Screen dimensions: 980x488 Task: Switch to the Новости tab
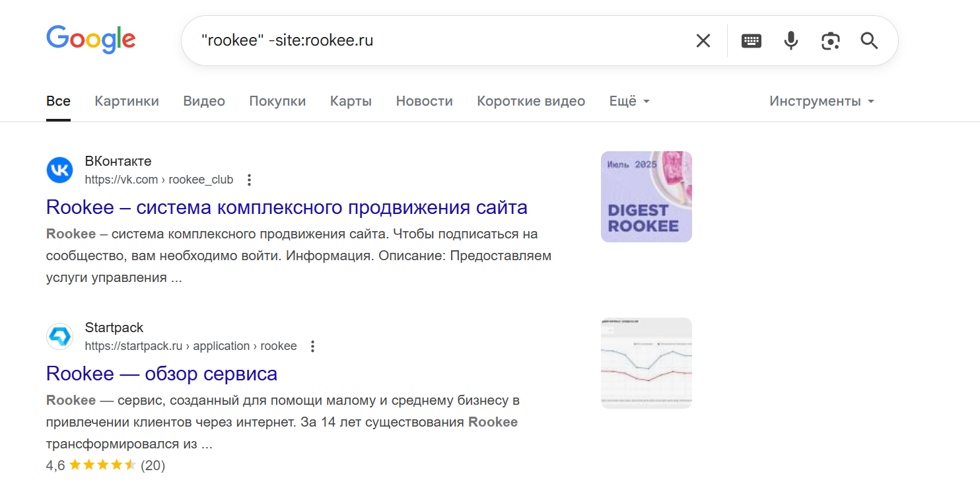coord(424,100)
